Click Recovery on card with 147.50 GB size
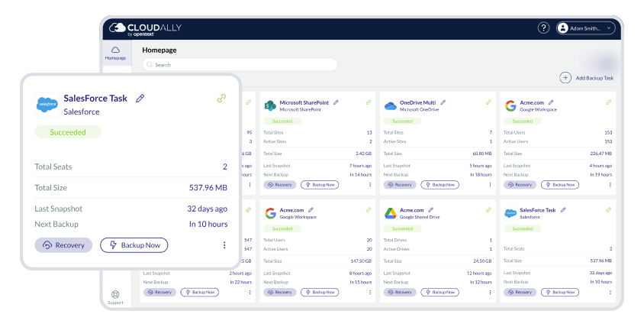The height and width of the screenshot is (324, 644). coord(280,293)
